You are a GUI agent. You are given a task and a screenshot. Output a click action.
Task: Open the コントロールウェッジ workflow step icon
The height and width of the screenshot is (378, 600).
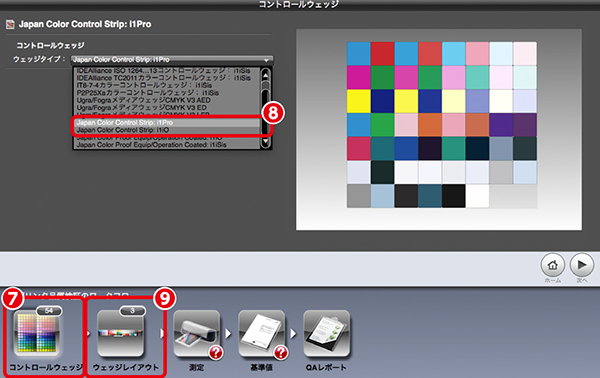(37, 334)
